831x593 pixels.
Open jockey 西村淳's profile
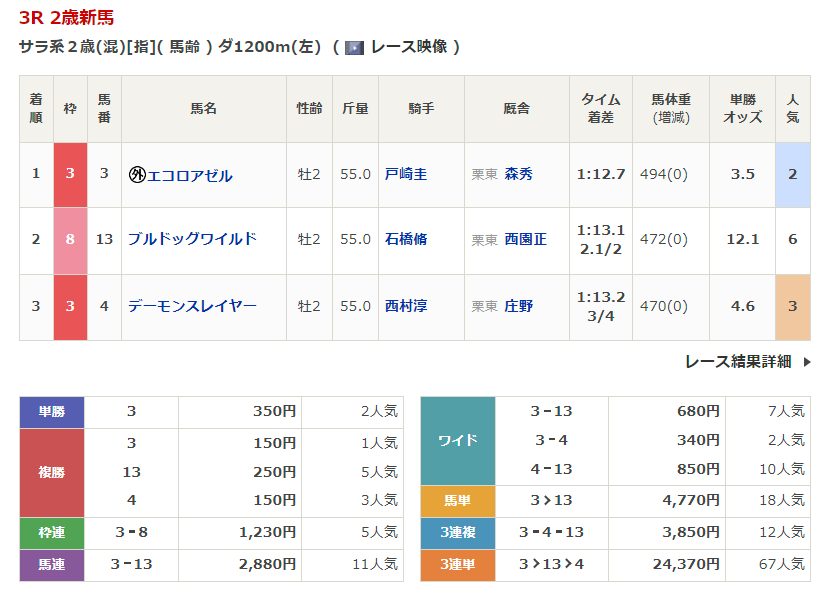point(406,306)
